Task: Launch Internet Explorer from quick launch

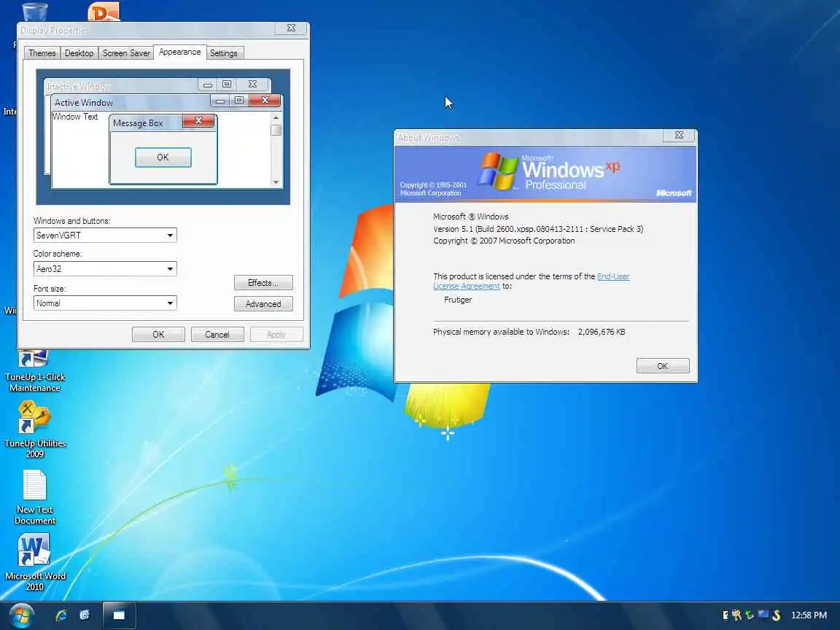Action: 61,615
